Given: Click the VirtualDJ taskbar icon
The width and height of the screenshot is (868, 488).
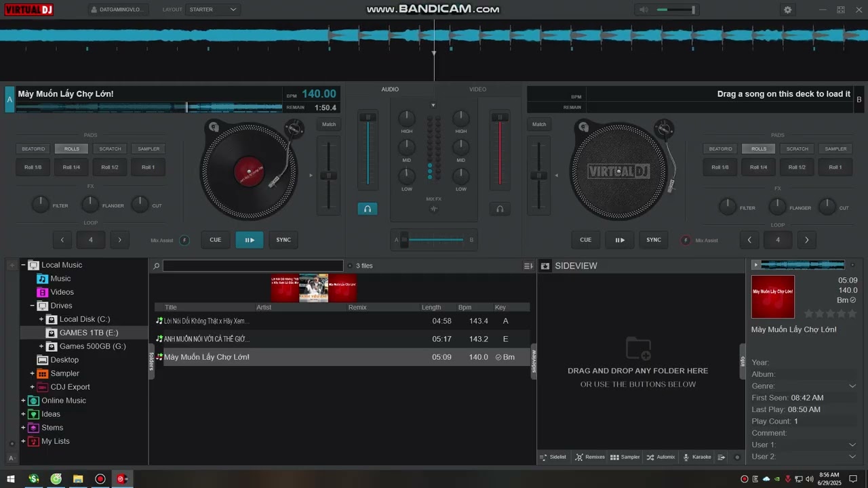Looking at the screenshot, I should [x=122, y=479].
